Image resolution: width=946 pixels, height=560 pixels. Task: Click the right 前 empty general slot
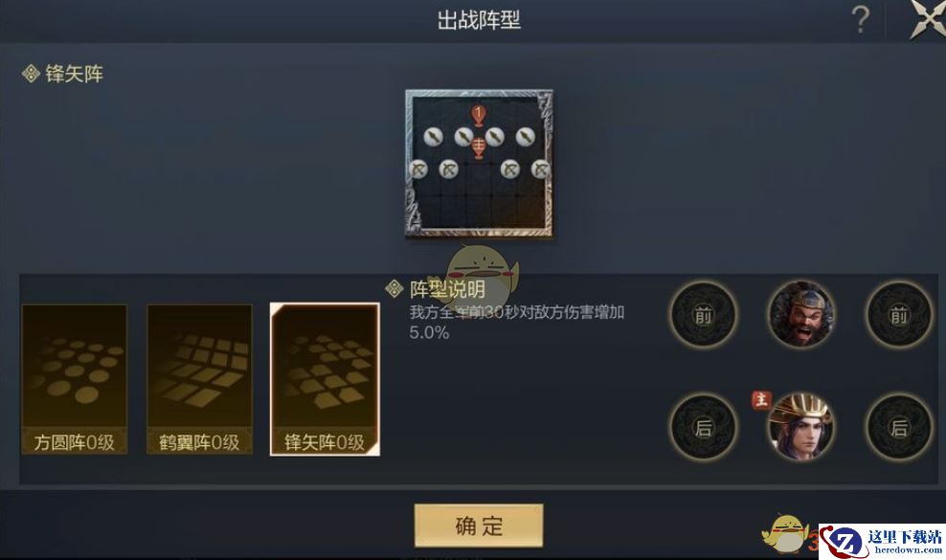click(899, 314)
